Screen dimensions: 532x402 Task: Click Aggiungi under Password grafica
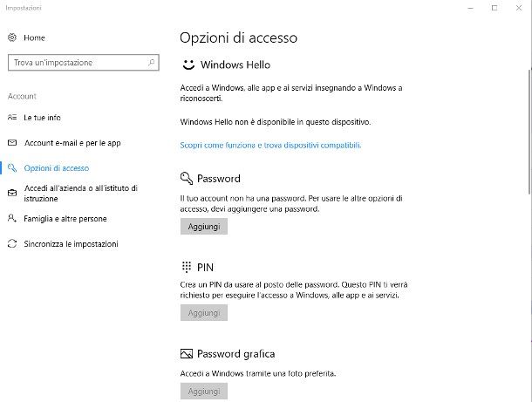[x=204, y=392]
